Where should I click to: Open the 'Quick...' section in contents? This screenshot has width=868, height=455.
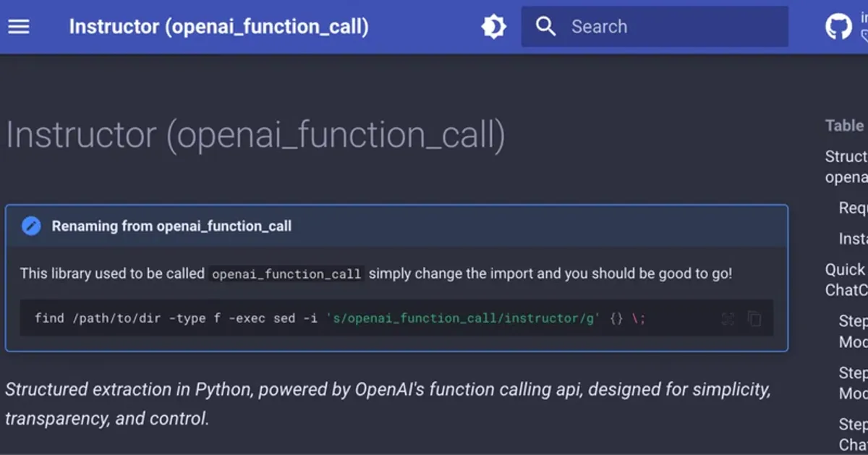click(846, 279)
